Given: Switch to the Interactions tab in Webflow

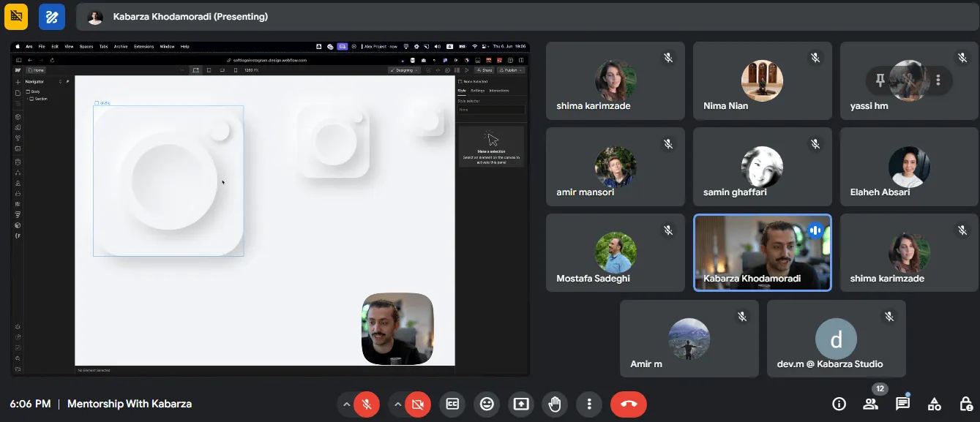Looking at the screenshot, I should coord(499,91).
